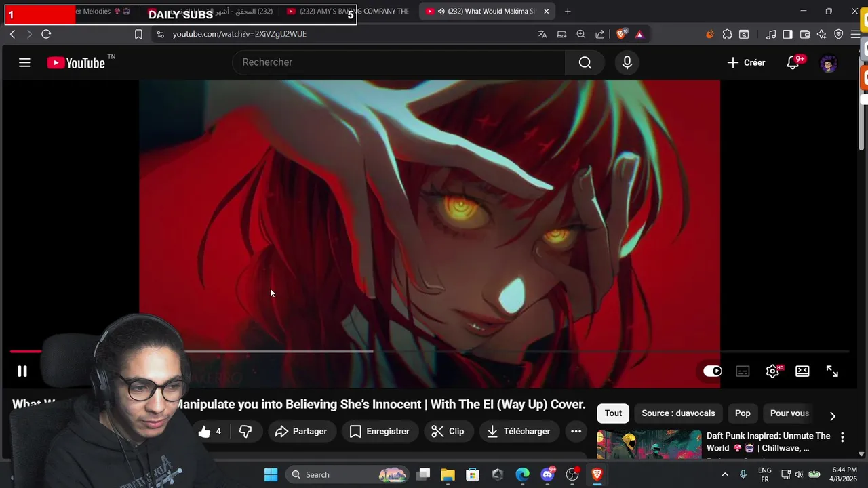Screen dimensions: 868x488
Task: Open a new browser tab
Action: (568, 11)
